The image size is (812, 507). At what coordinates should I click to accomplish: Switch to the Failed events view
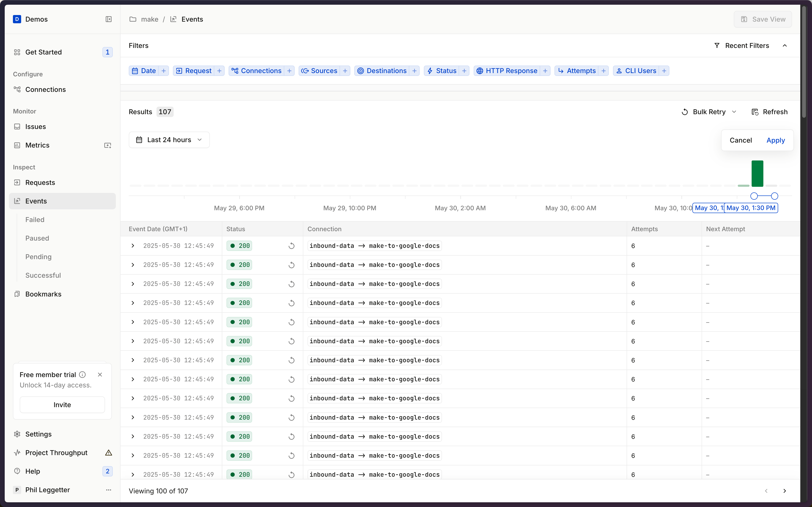35,219
